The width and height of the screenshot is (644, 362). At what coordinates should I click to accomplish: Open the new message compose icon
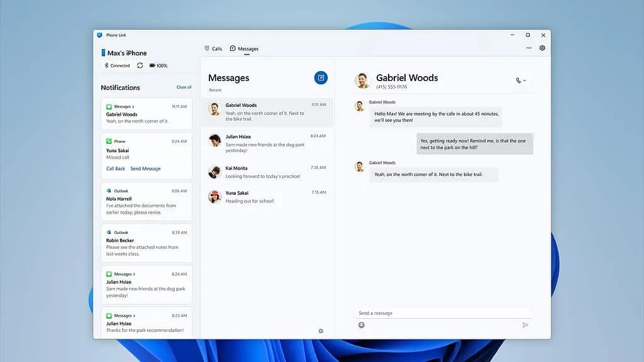321,77
